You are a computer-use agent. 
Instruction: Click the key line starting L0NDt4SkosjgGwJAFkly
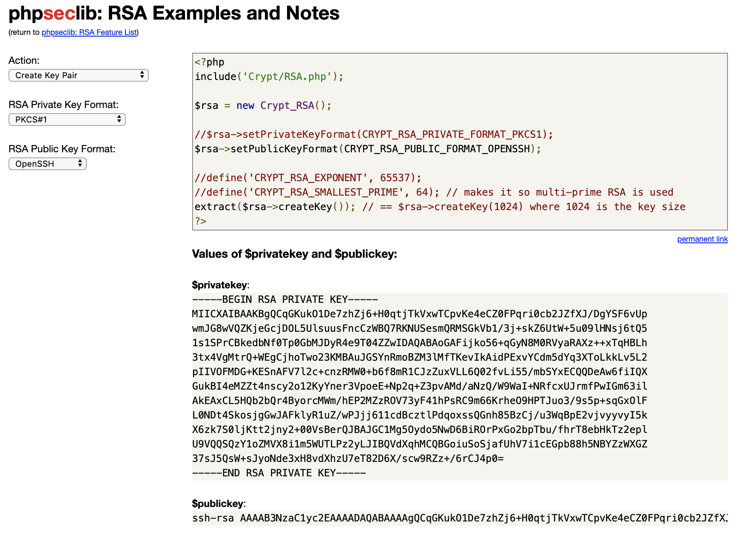click(420, 415)
